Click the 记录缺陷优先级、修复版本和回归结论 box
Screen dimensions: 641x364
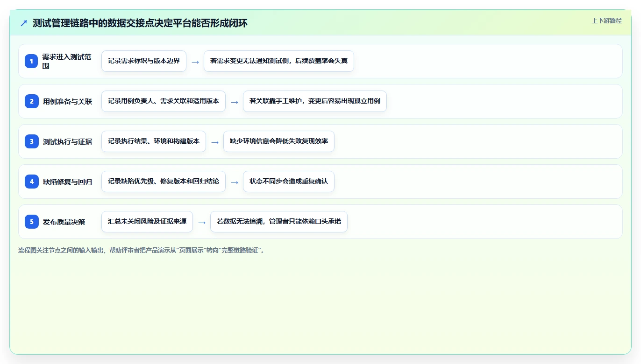(164, 182)
